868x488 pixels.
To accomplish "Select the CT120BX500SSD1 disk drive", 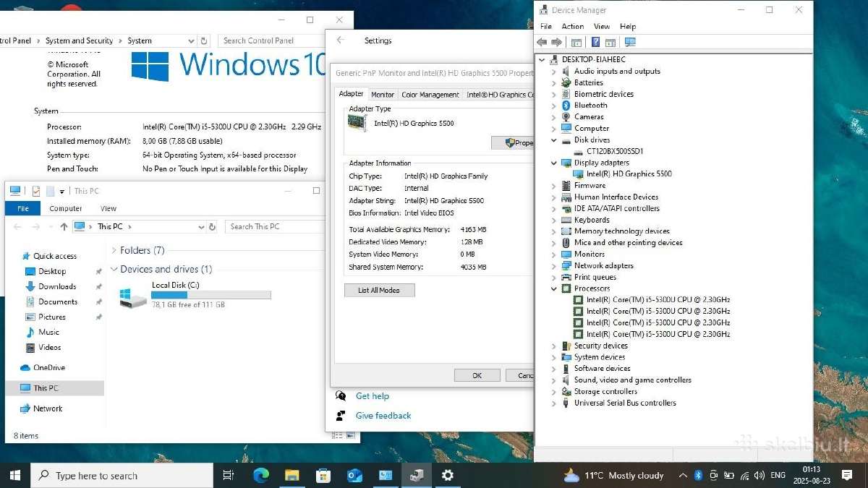I will 615,152.
